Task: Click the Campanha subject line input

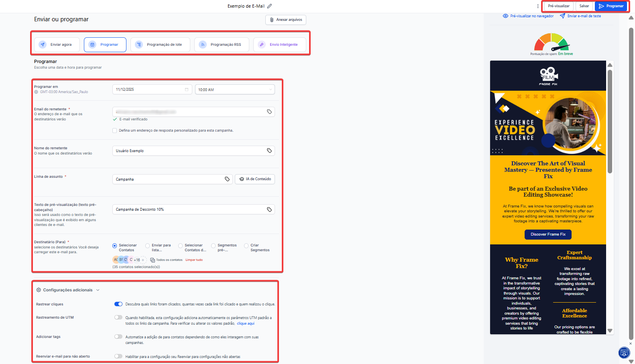Action: tap(169, 179)
